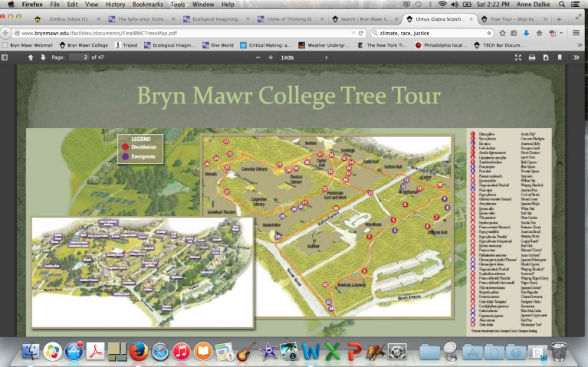This screenshot has height=367, width=588.
Task: Open the Bookmarks menu
Action: [148, 5]
